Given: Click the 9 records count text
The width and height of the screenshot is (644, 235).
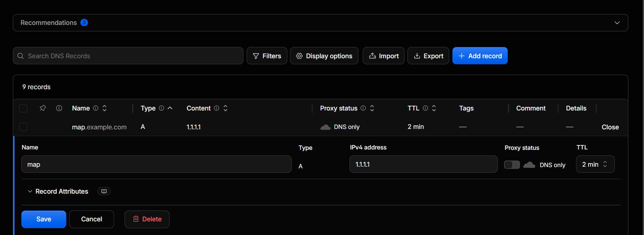Looking at the screenshot, I should (37, 87).
